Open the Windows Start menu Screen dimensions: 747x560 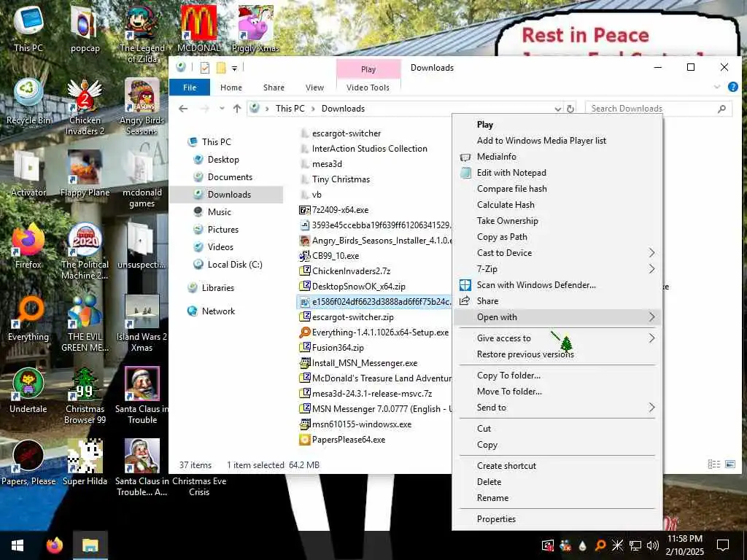tap(18, 545)
